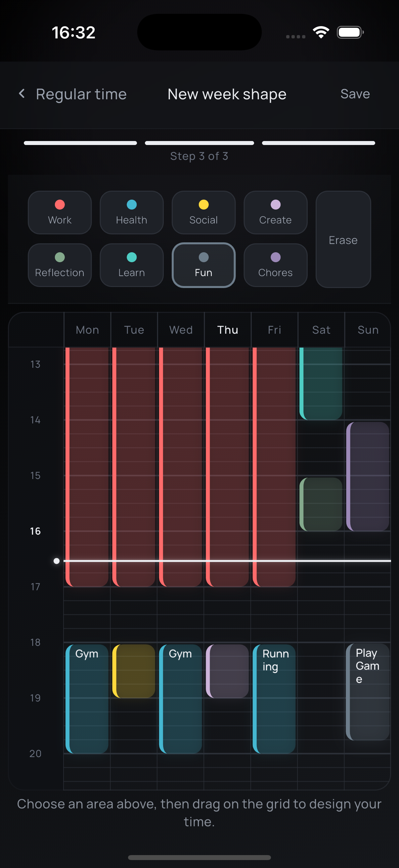Click the second step progress bar
The image size is (399, 868).
pyautogui.click(x=199, y=143)
